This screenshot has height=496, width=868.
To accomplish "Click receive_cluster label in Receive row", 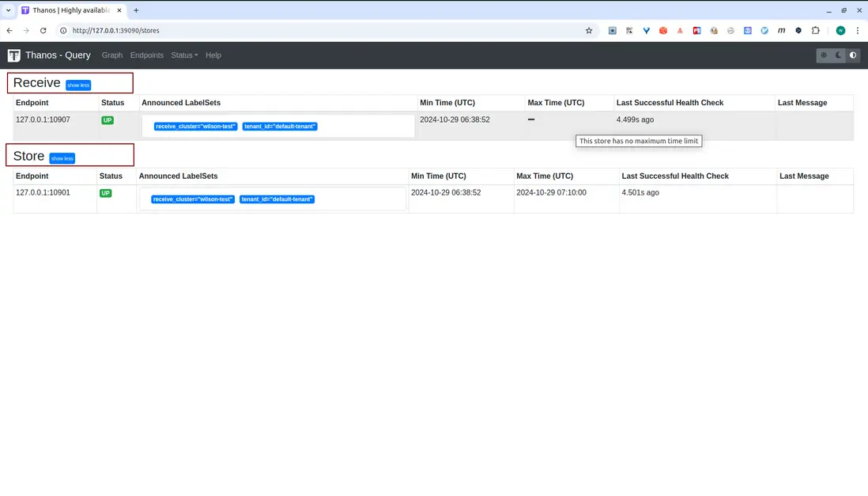I will (195, 127).
